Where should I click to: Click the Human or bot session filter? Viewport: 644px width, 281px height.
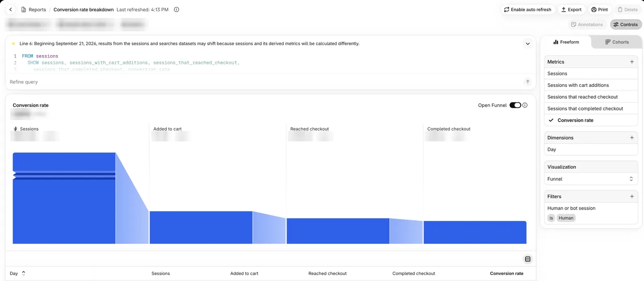[571, 208]
